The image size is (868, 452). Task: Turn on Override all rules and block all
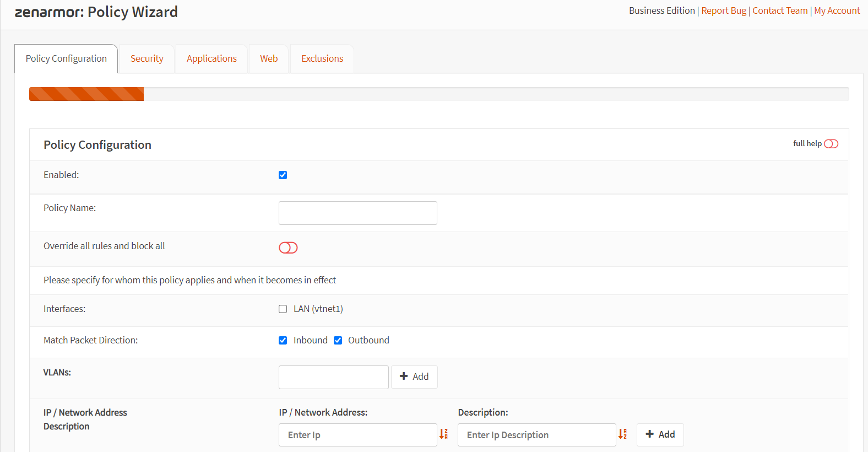point(288,248)
